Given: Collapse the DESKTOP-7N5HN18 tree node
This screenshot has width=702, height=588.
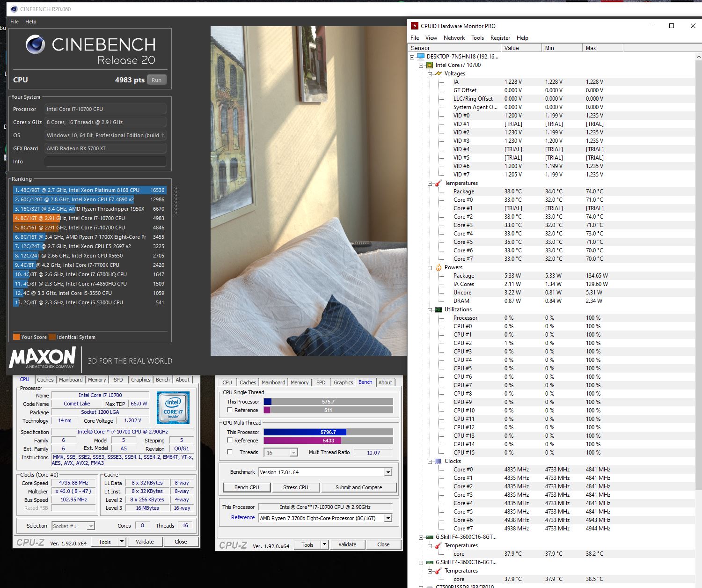Looking at the screenshot, I should pos(412,57).
